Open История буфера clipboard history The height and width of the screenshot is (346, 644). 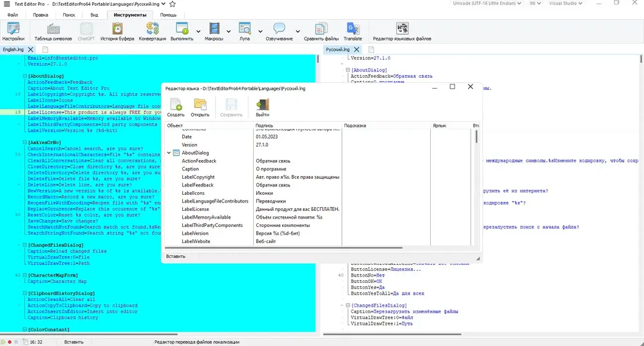tap(117, 32)
